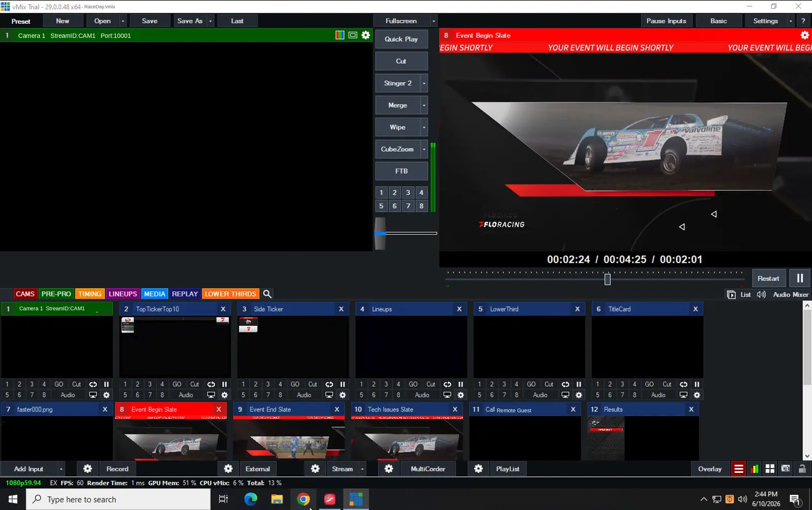Close the Results input with its X

pyautogui.click(x=691, y=409)
